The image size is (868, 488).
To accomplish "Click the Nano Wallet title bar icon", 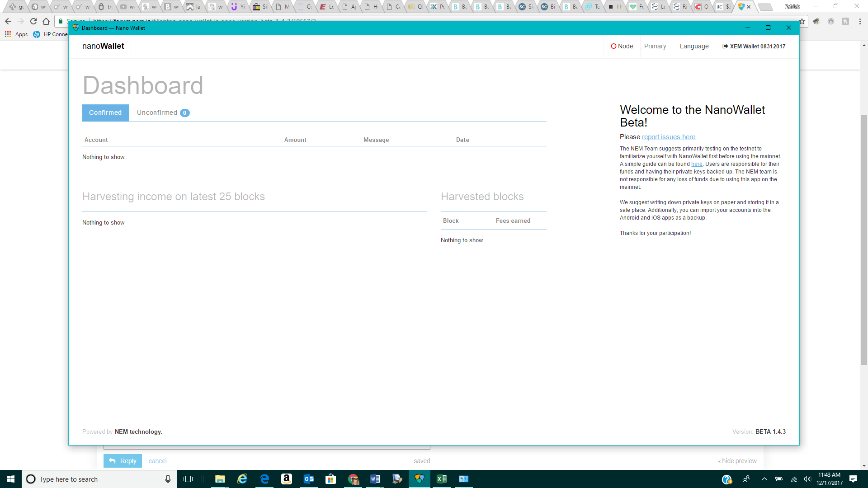I will point(76,28).
